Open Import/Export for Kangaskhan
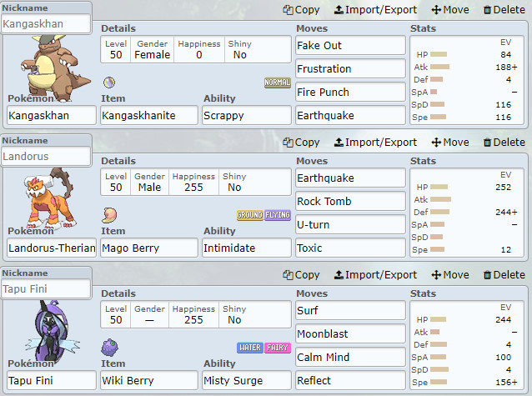Viewport: 532px width, 396px height. tap(375, 10)
